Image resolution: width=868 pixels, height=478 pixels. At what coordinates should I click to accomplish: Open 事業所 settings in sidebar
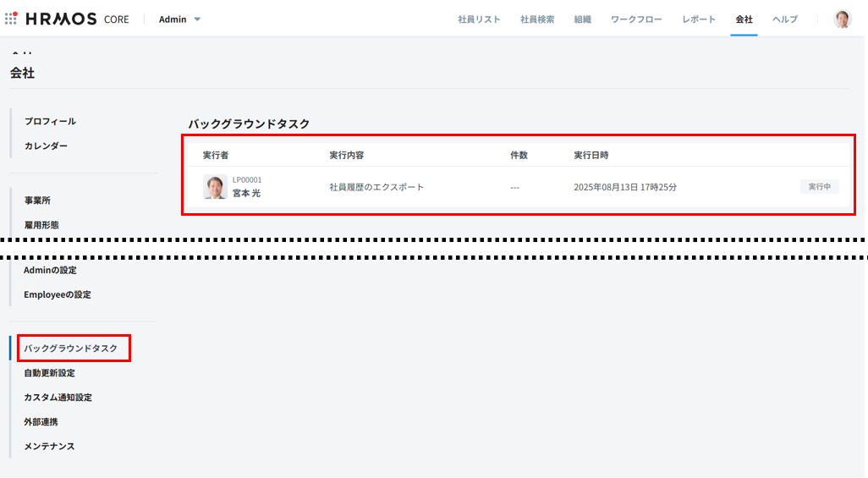(37, 201)
